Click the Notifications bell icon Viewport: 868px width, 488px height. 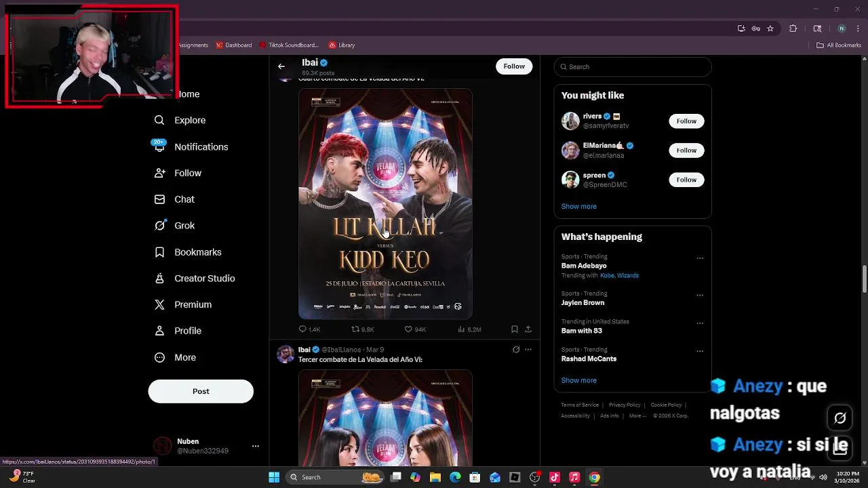159,147
